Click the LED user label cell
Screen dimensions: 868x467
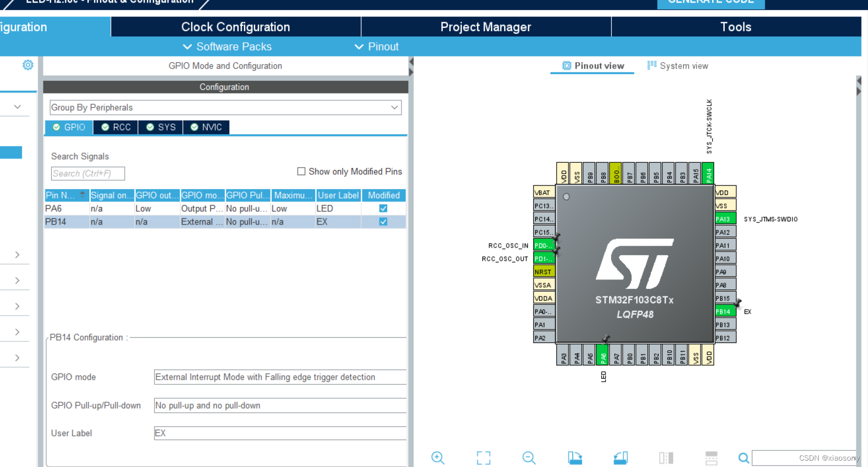tap(338, 209)
